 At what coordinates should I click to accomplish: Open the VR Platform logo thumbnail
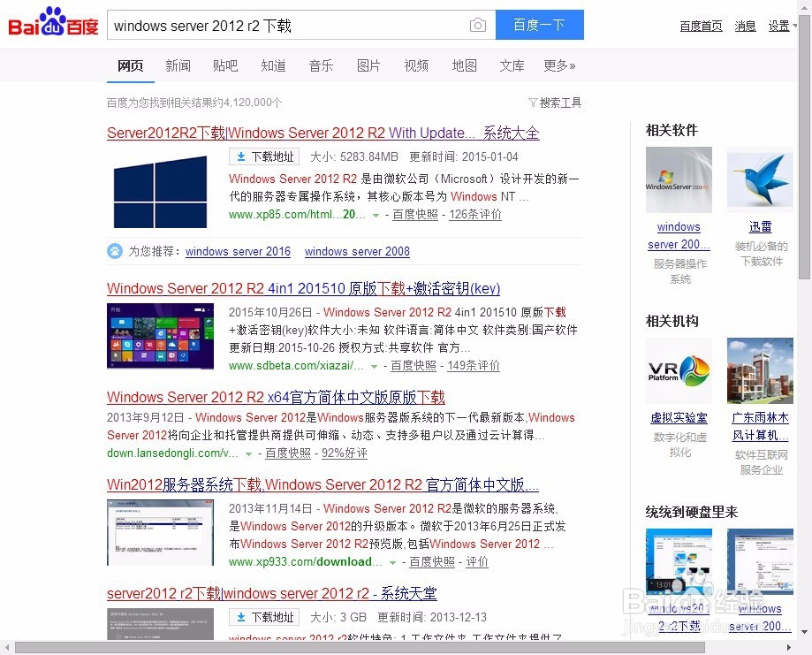coord(679,370)
